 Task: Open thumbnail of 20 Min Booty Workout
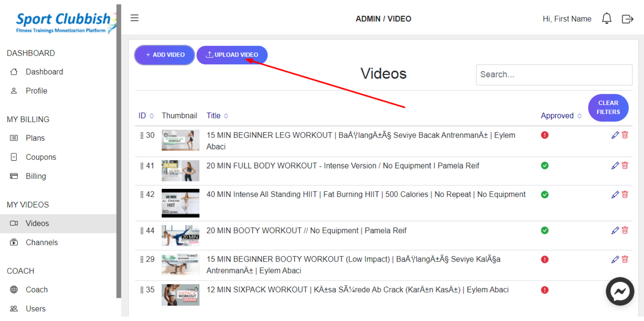point(181,235)
